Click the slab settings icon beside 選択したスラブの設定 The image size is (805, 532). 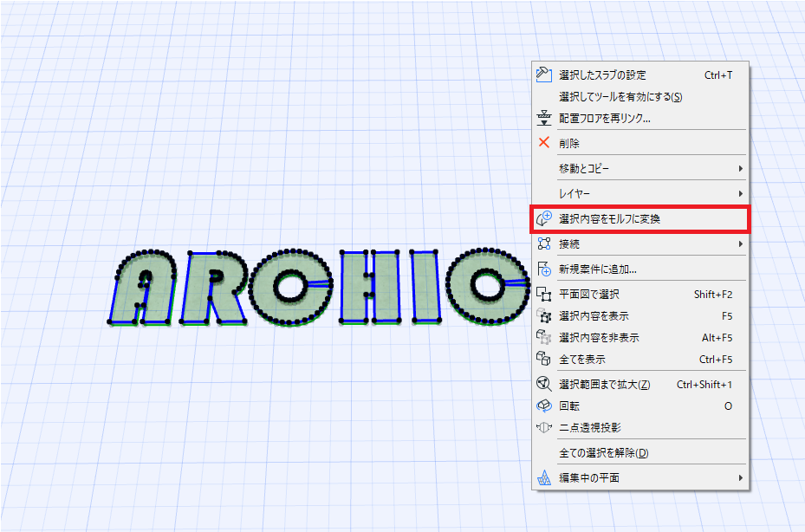point(543,75)
